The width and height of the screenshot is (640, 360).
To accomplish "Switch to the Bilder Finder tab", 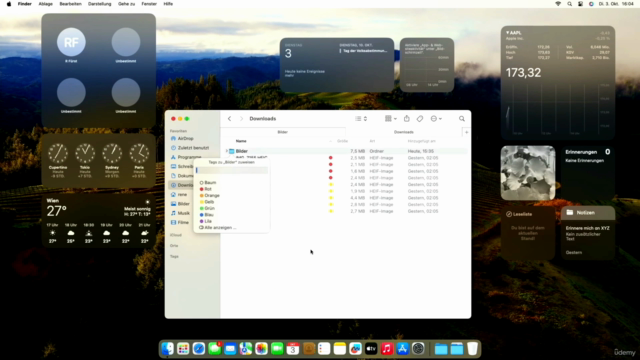I will (x=282, y=132).
